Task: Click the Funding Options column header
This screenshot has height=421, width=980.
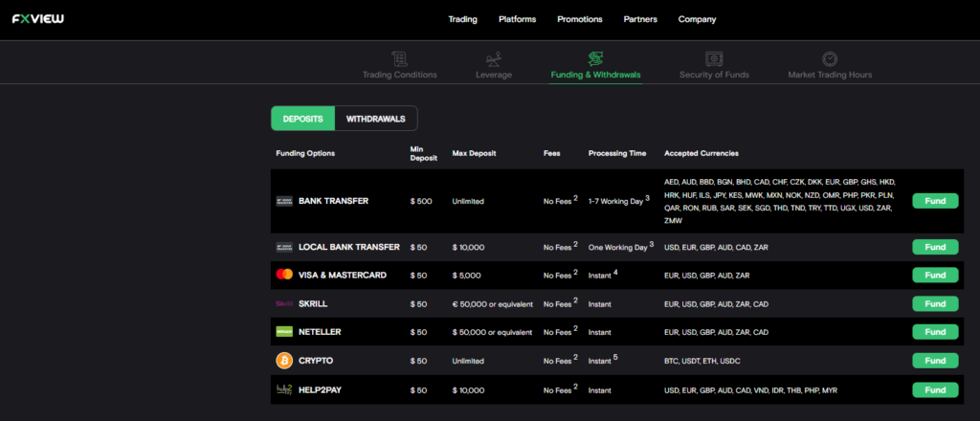Action: [305, 153]
